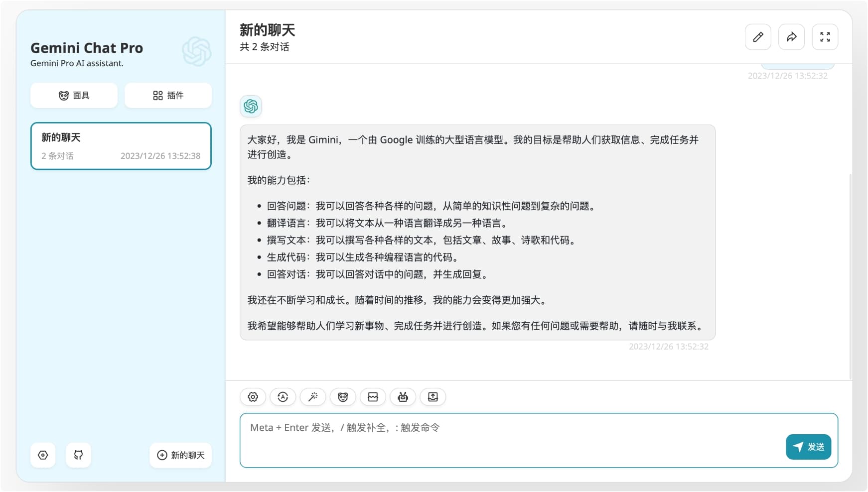The width and height of the screenshot is (868, 492).
Task: Open prompt shortcuts magic wand icon
Action: point(313,397)
